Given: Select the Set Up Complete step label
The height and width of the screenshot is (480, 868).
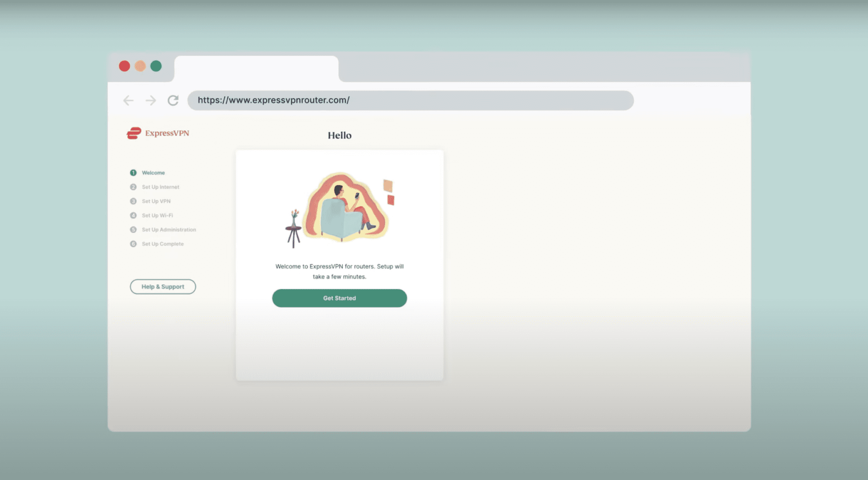Looking at the screenshot, I should pos(163,244).
